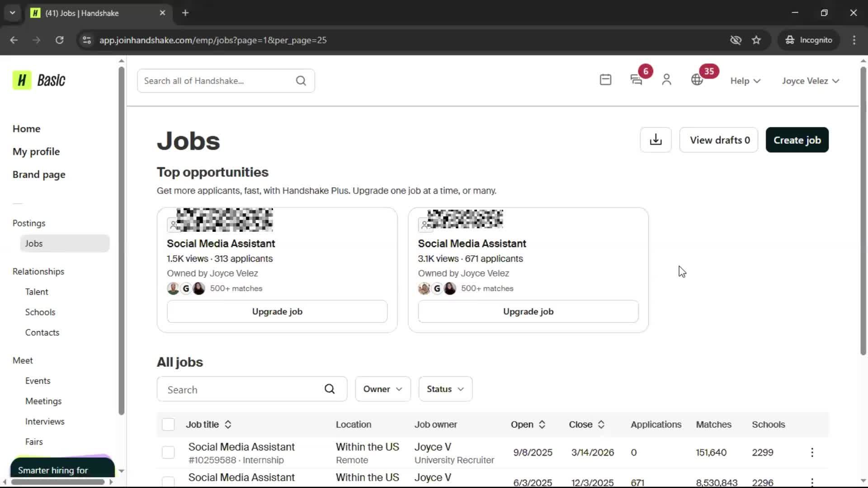Open Events under Meet
Image resolution: width=868 pixels, height=488 pixels.
[38, 381]
